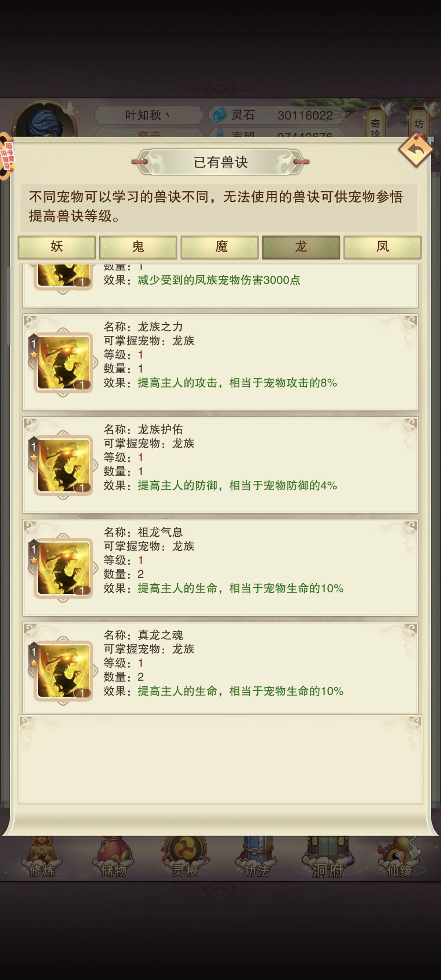441x980 pixels.
Task: Select the 真龙之魂 skill icon
Action: [x=63, y=671]
